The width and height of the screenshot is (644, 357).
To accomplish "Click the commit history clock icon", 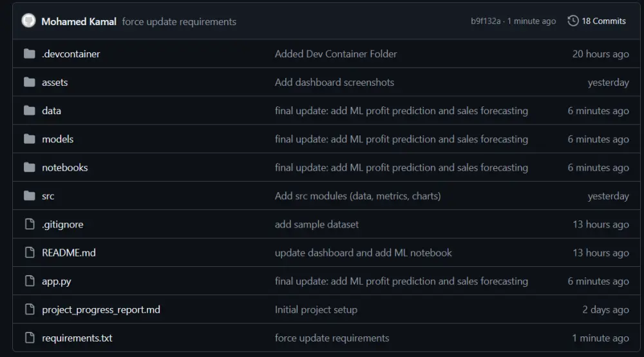I will pos(573,21).
